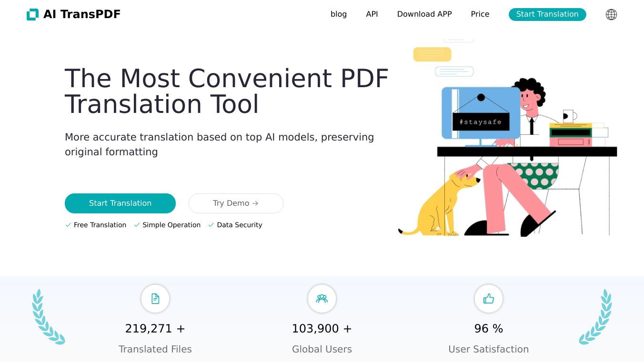
Task: Open the blog page
Action: click(339, 14)
